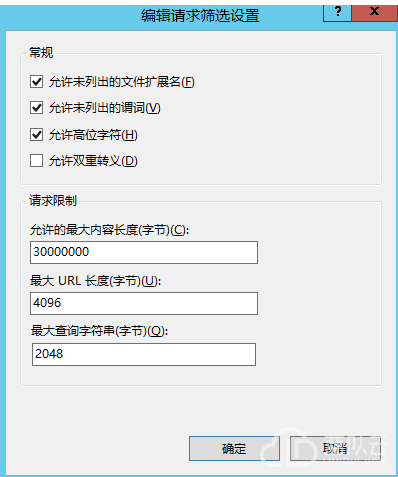Click the 常规 group heading

click(41, 52)
